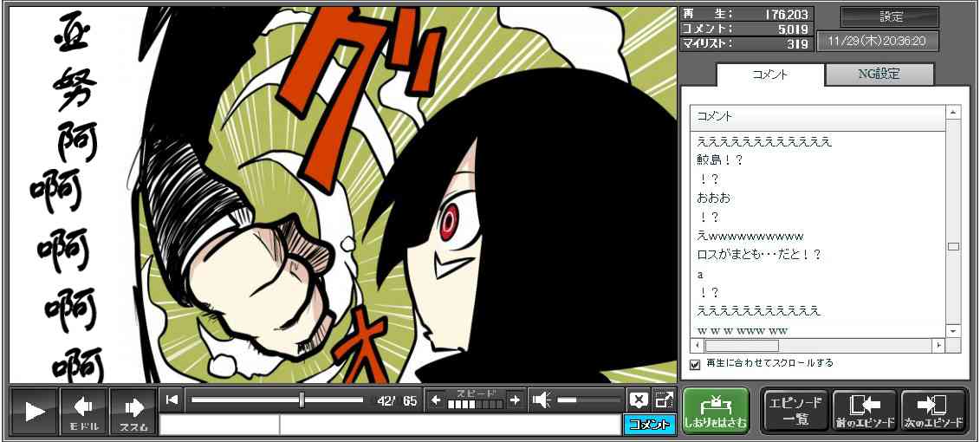The height and width of the screenshot is (442, 980).
Task: Advance a page with ススム
Action: [133, 411]
